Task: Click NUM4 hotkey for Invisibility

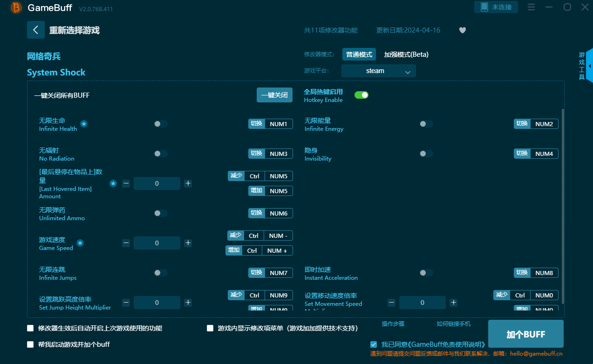Action: (544, 154)
